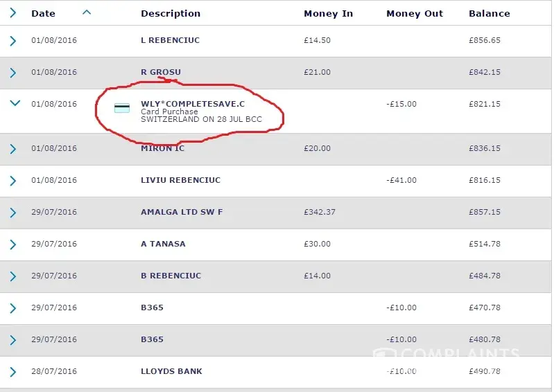Expand the header row chevron
The height and width of the screenshot is (392, 554).
click(x=13, y=12)
